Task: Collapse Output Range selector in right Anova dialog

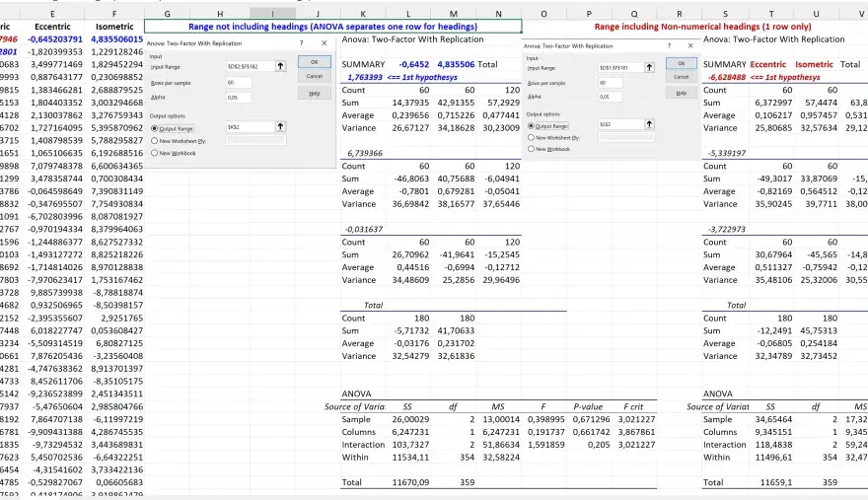Action: click(649, 124)
